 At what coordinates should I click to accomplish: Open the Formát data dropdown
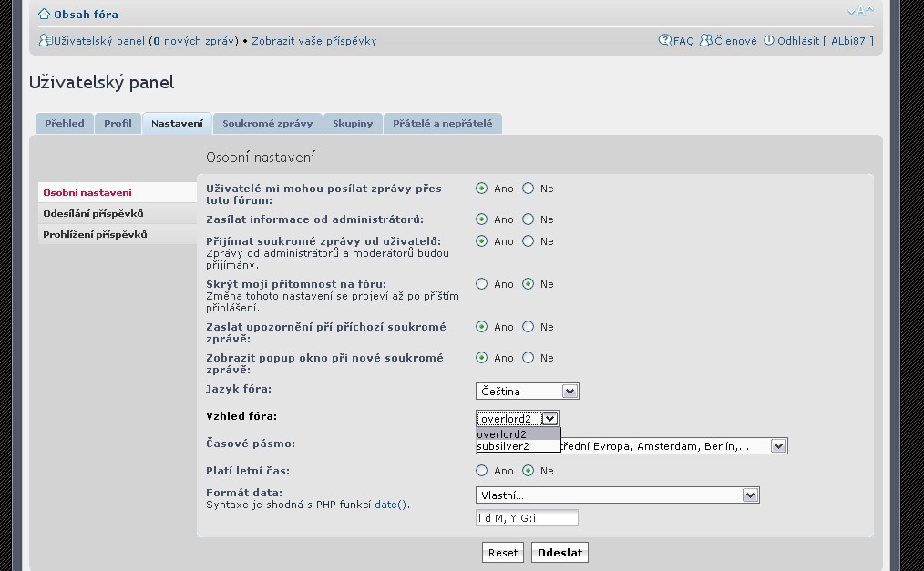tap(750, 495)
